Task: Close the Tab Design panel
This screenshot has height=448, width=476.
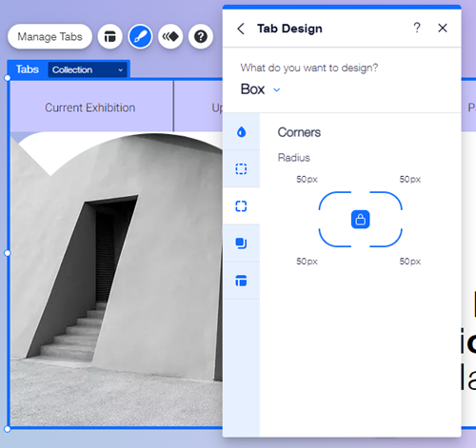Action: pyautogui.click(x=443, y=28)
